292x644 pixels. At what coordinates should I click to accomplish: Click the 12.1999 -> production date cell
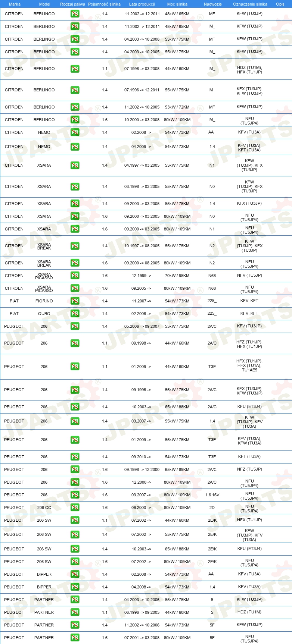point(142,276)
